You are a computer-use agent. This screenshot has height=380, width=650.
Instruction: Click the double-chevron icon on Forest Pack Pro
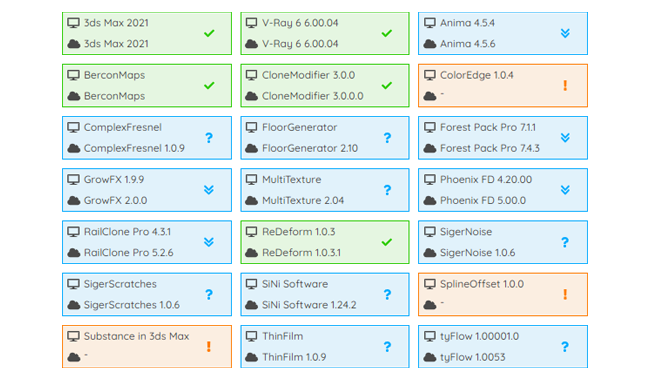pyautogui.click(x=565, y=138)
